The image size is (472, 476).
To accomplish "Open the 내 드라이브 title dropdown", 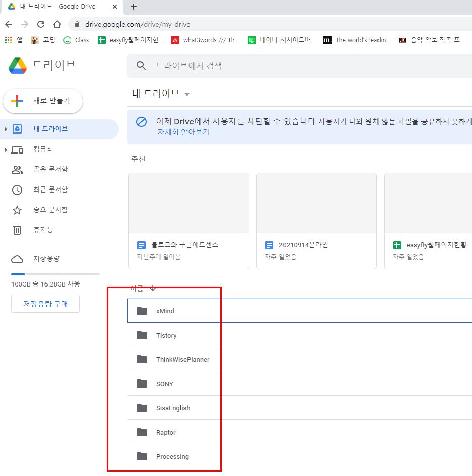I will (x=187, y=94).
